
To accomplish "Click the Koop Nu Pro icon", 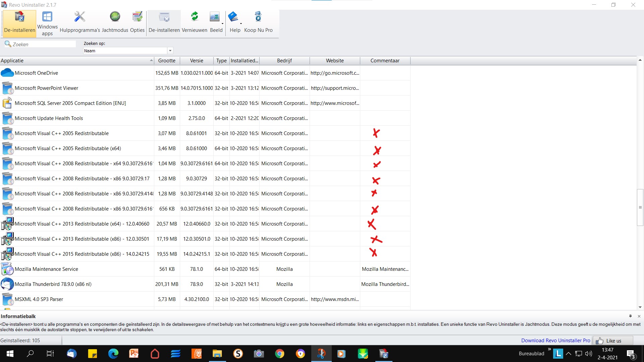I will coord(258,17).
